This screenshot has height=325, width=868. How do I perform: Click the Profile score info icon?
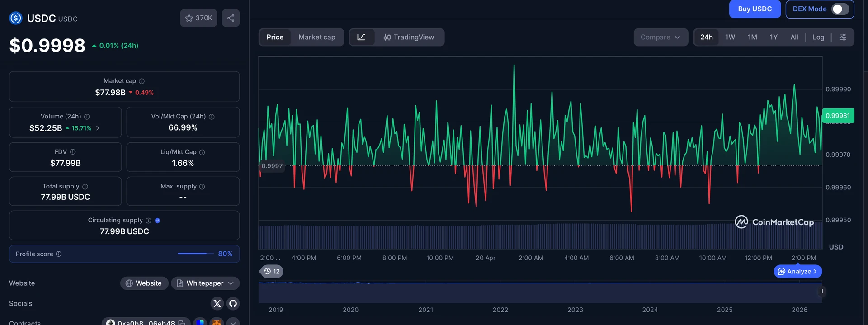click(58, 254)
